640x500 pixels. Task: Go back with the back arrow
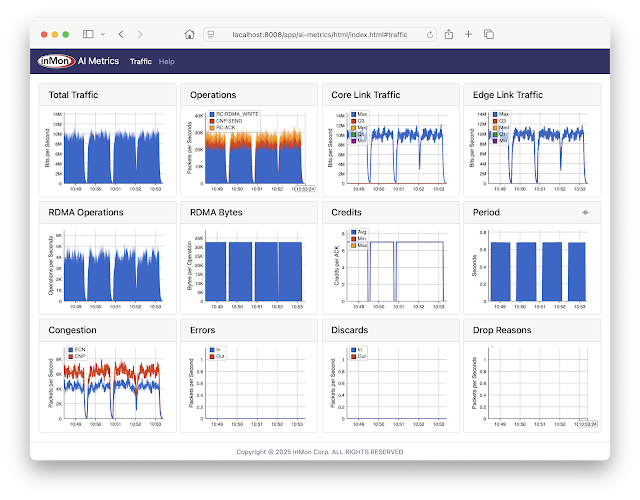pyautogui.click(x=121, y=34)
